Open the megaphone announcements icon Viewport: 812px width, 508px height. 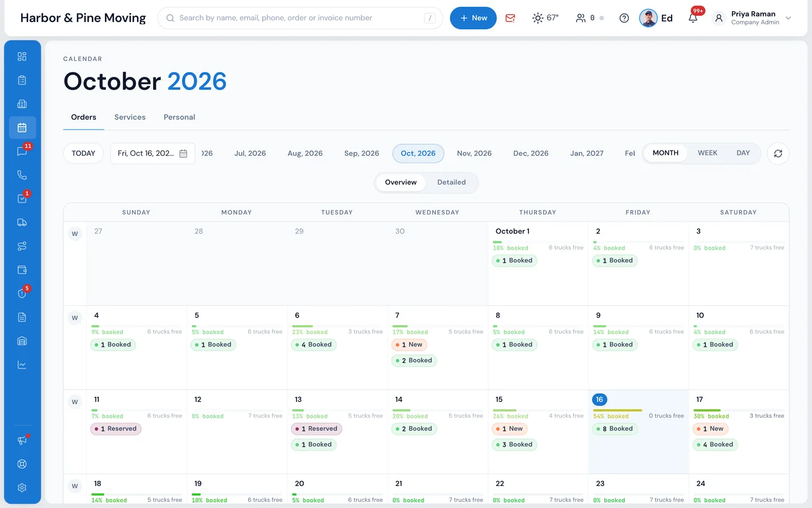(x=22, y=440)
